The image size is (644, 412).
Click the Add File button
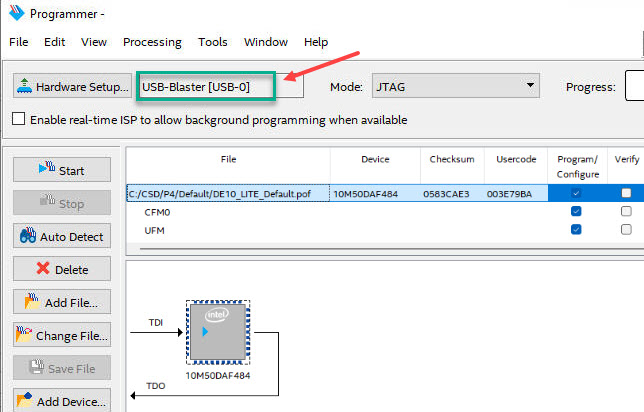pos(61,303)
